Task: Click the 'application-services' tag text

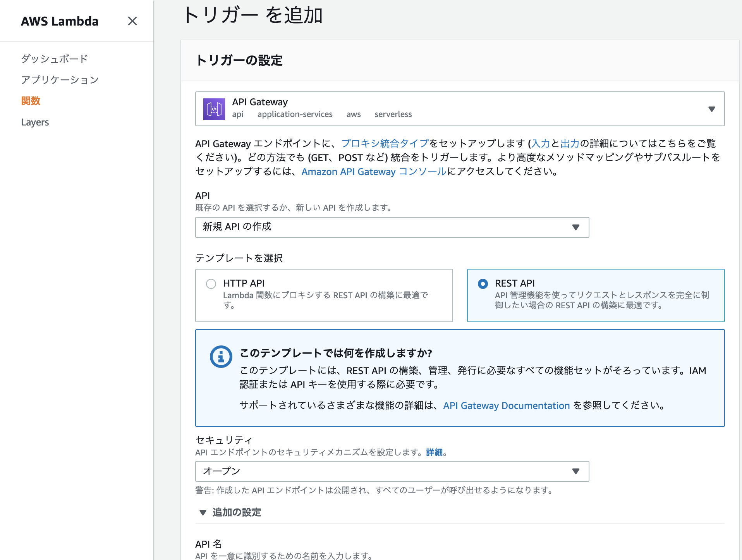Action: pos(295,114)
